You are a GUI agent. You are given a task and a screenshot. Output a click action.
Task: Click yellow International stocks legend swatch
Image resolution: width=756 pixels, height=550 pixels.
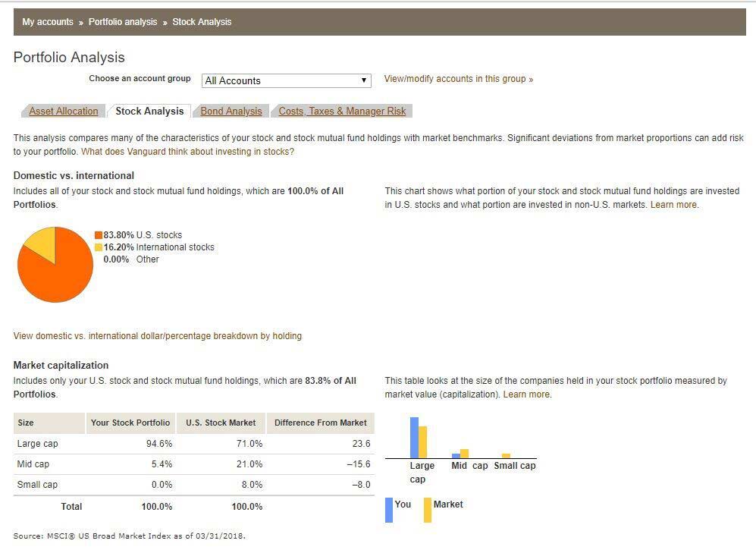(x=99, y=247)
